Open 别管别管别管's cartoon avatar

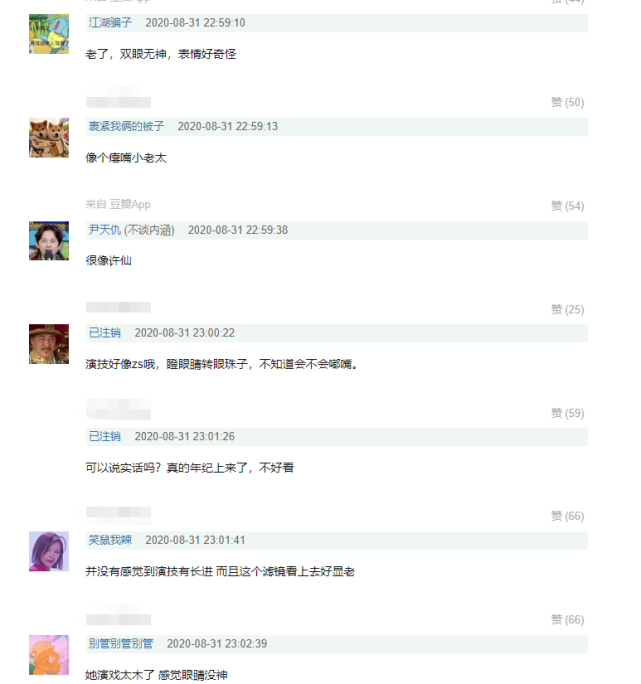click(49, 655)
